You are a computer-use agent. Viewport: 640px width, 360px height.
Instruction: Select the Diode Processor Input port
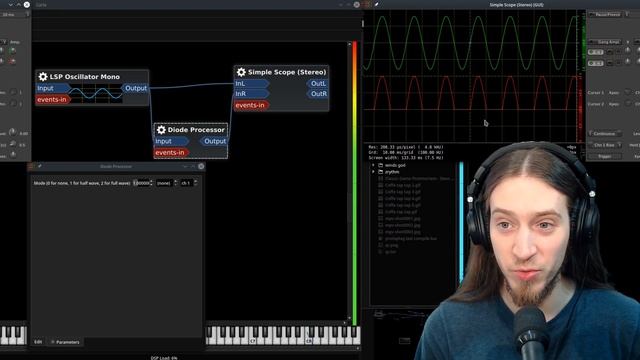point(170,141)
